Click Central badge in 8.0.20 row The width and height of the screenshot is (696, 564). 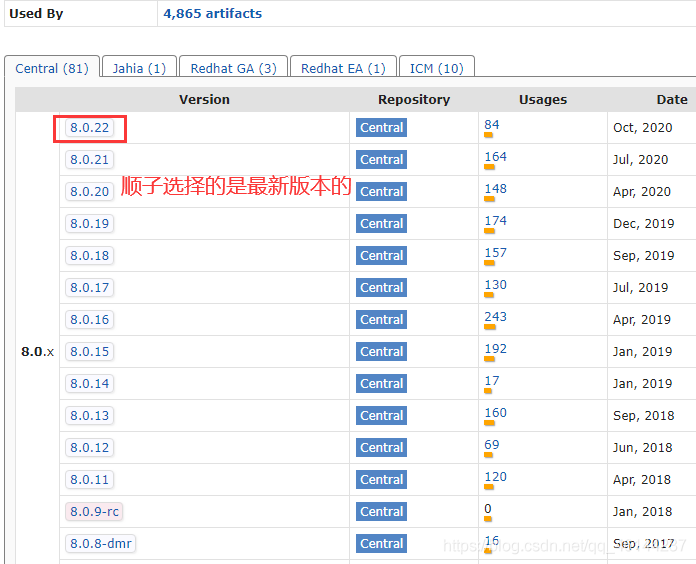coord(381,192)
